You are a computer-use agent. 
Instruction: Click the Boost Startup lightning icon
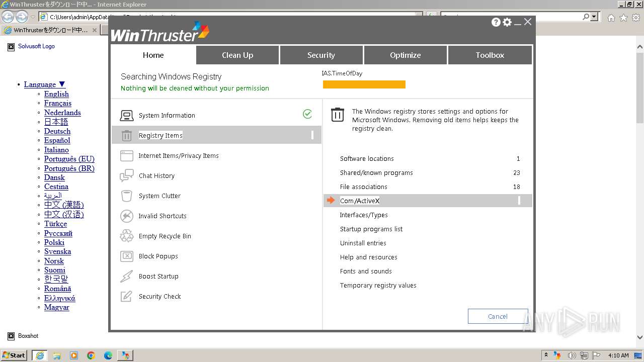point(127,277)
